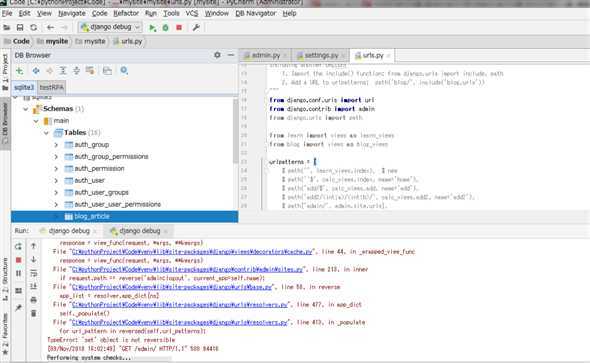Image resolution: width=590 pixels, height=363 pixels.
Task: Switch to the settings.py editor tab
Action: pyautogui.click(x=321, y=55)
